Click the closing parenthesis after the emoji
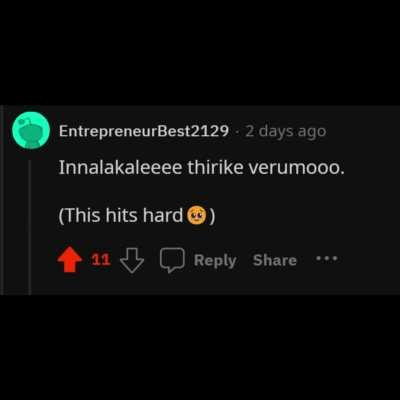The width and height of the screenshot is (400, 400). (x=212, y=216)
